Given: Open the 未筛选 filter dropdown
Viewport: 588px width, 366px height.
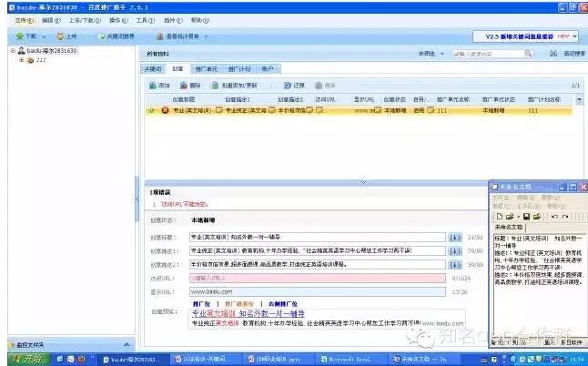Looking at the screenshot, I should (x=431, y=54).
